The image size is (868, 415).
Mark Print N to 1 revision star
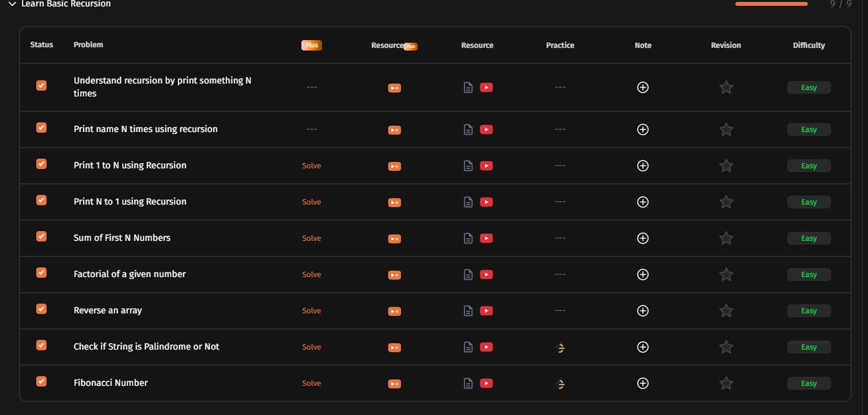pos(726,202)
